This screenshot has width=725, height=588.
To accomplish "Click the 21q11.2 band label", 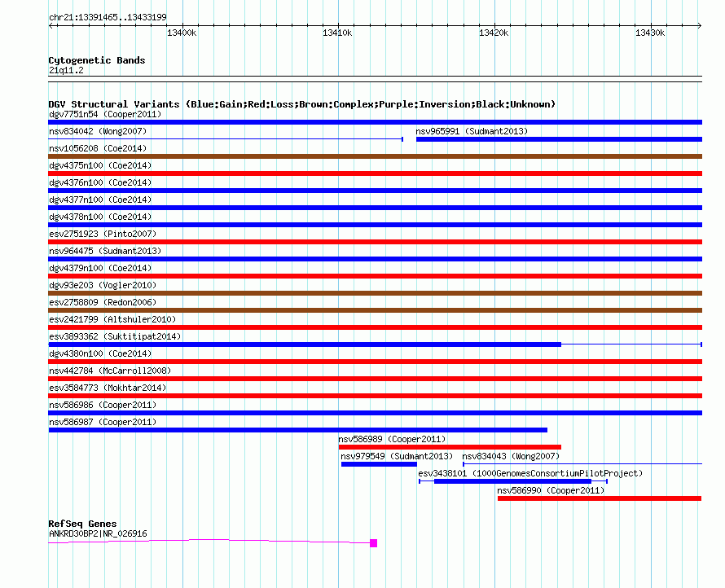I will [66, 70].
